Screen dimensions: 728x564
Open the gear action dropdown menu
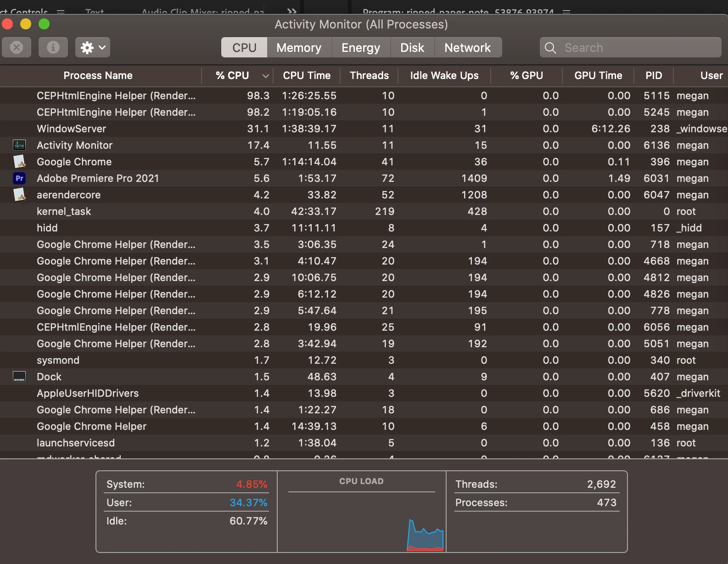93,47
